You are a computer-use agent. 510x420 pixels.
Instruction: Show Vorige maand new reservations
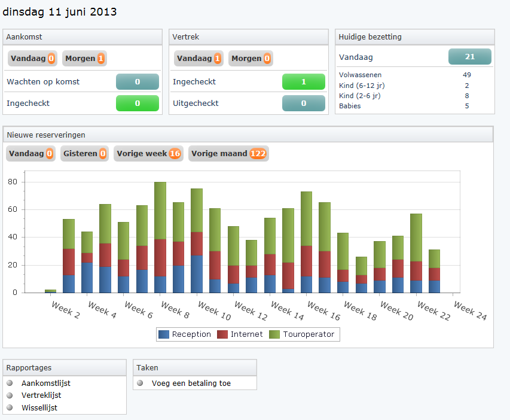tap(228, 154)
